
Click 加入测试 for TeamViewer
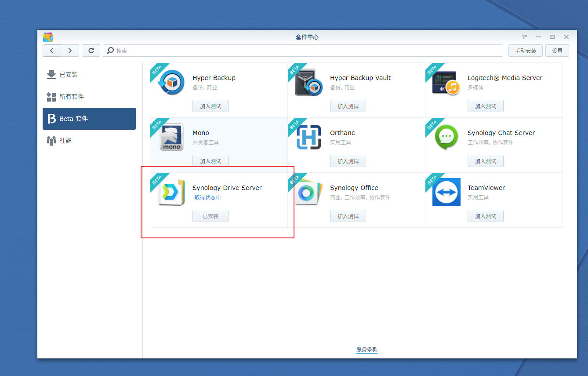click(x=486, y=216)
